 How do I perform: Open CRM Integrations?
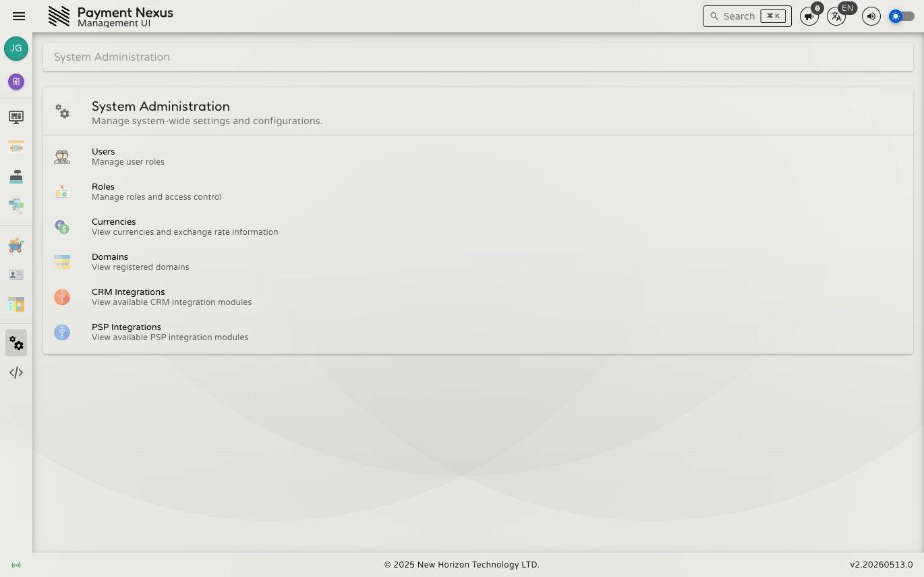(x=478, y=297)
